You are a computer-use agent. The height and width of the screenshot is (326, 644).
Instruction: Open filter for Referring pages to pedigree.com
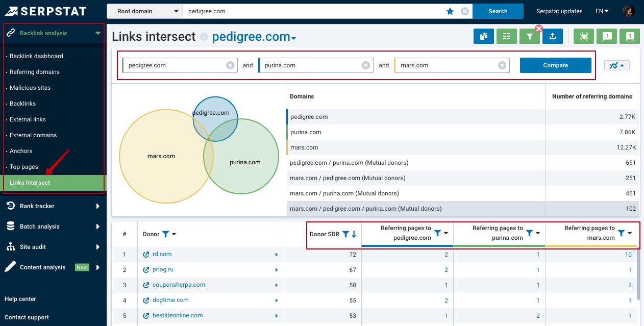pyautogui.click(x=437, y=233)
